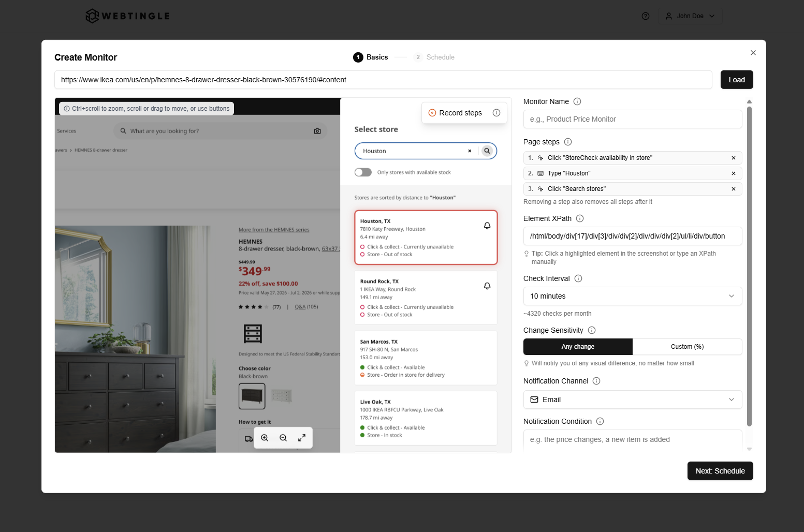Open the Notification Channel Email dropdown
The width and height of the screenshot is (804, 532).
tap(633, 400)
